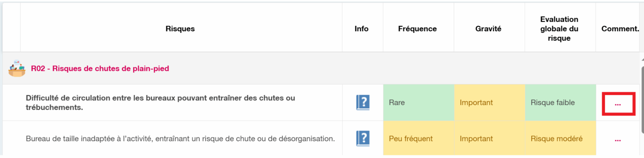Image resolution: width=644 pixels, height=158 pixels.
Task: Click the 'Fréquence' column header
Action: (417, 29)
